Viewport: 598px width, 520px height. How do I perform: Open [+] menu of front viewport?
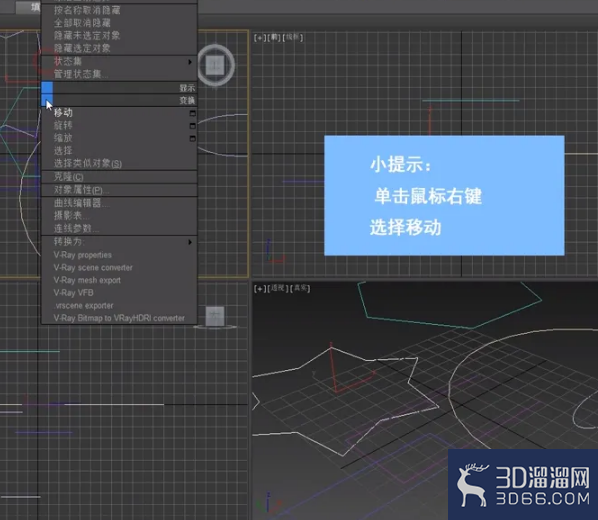coord(260,37)
